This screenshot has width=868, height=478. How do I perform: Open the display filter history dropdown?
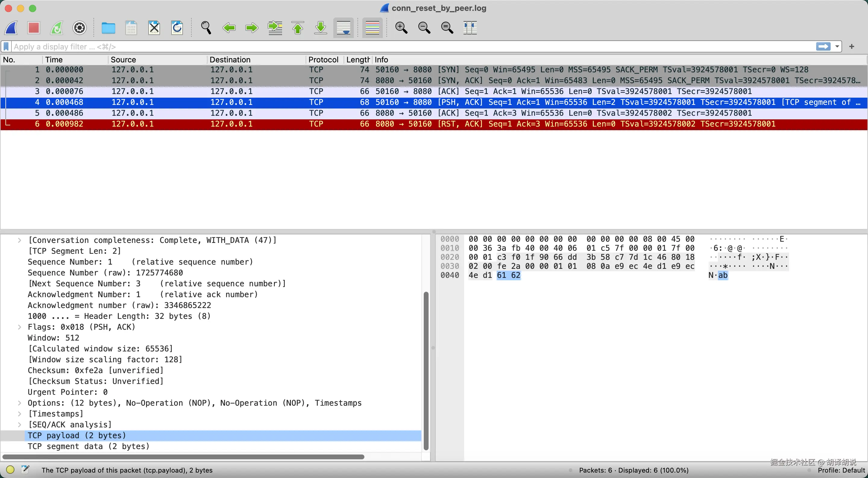point(838,46)
